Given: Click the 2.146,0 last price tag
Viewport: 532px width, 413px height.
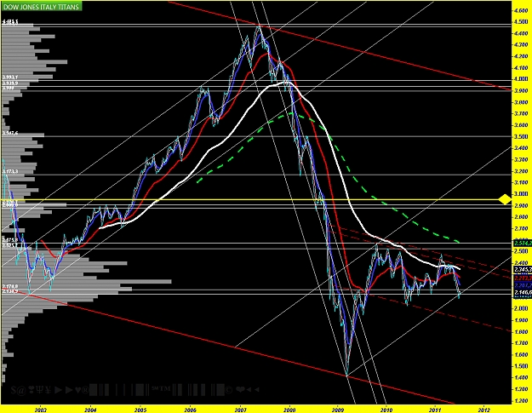Looking at the screenshot, I should 523,293.
